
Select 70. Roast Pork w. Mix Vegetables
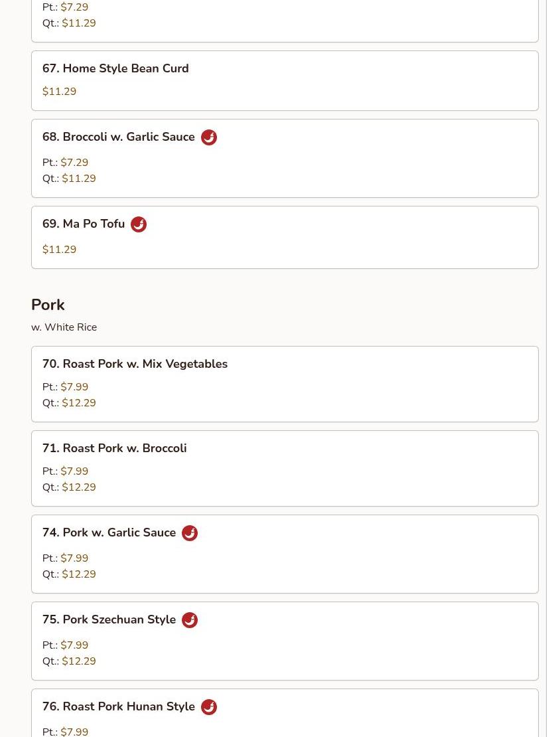tap(135, 364)
